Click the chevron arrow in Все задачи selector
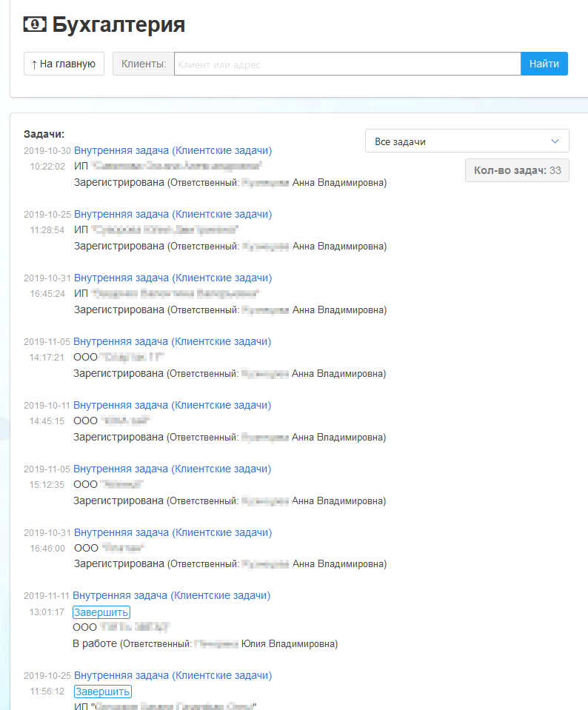588x710 pixels. coord(555,141)
